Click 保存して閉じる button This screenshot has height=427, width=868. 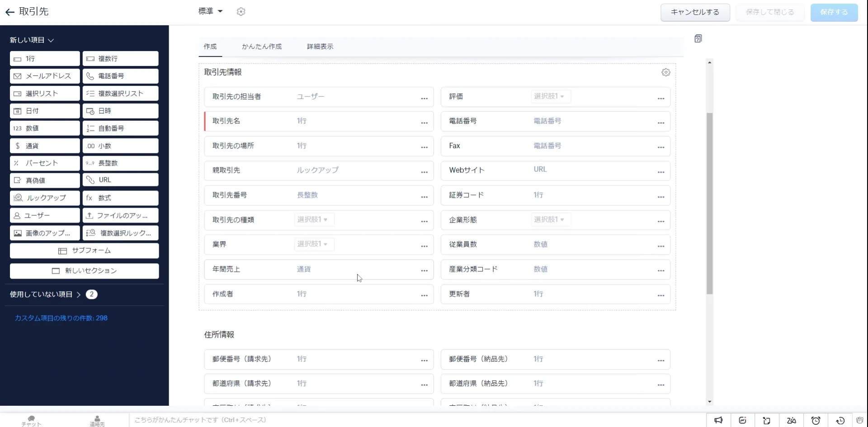coord(770,12)
